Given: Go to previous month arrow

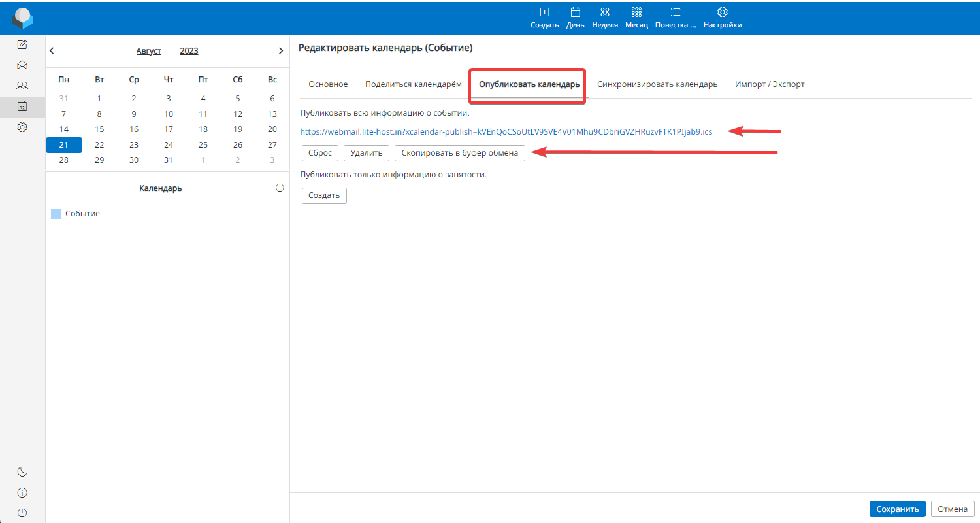Looking at the screenshot, I should tap(52, 50).
